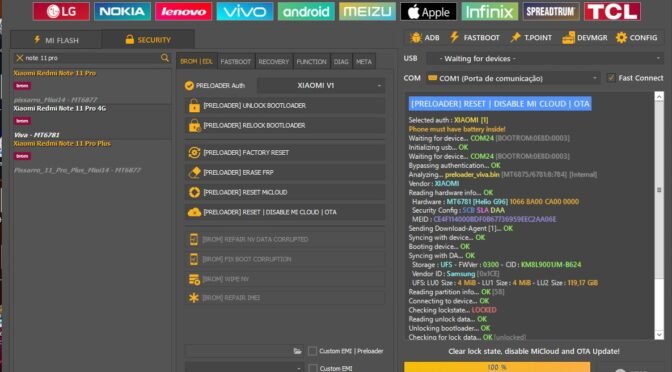Click [PRELOADER] RESET | DISABLE MI CLOUD | OTA

click(285, 212)
